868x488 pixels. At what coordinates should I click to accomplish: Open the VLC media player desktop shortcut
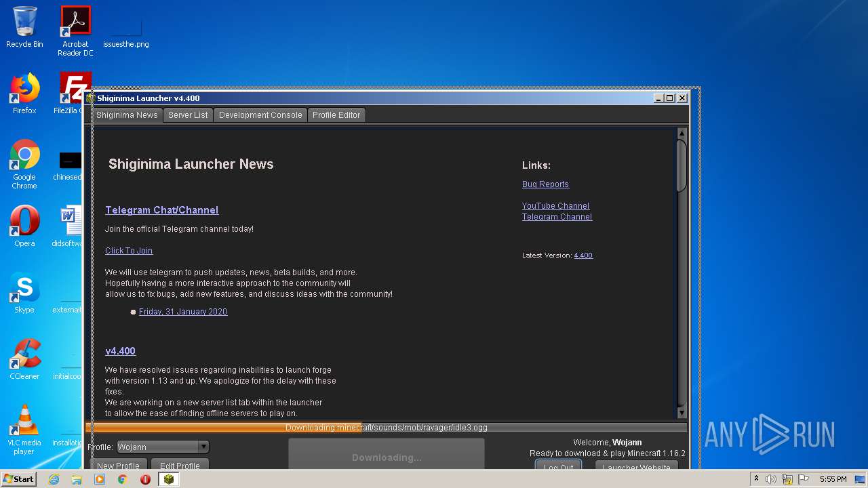(24, 430)
